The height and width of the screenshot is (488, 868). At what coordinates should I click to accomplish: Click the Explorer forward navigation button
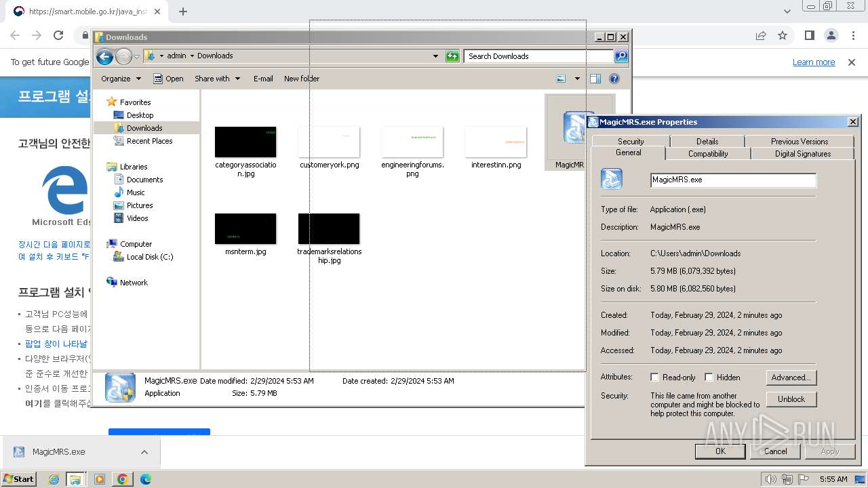123,56
